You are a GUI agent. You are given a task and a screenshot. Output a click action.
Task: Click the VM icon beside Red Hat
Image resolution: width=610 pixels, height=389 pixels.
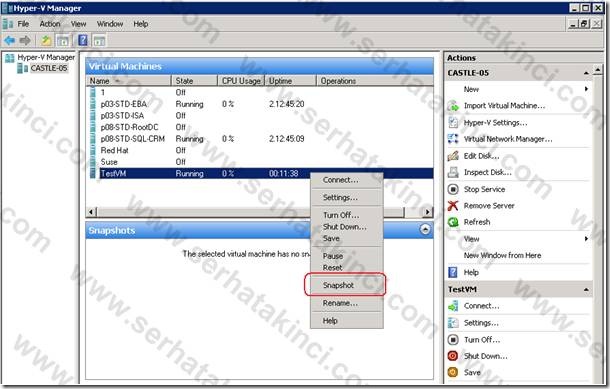[x=93, y=151]
